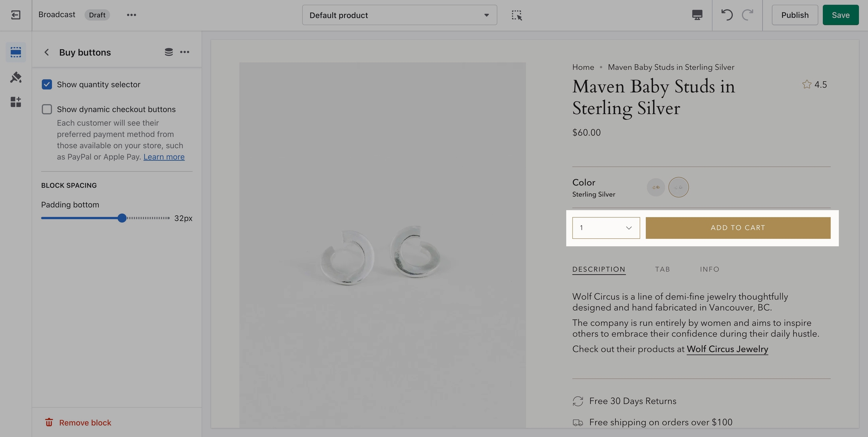The image size is (868, 437).
Task: Click the exit editor icon
Action: [15, 15]
